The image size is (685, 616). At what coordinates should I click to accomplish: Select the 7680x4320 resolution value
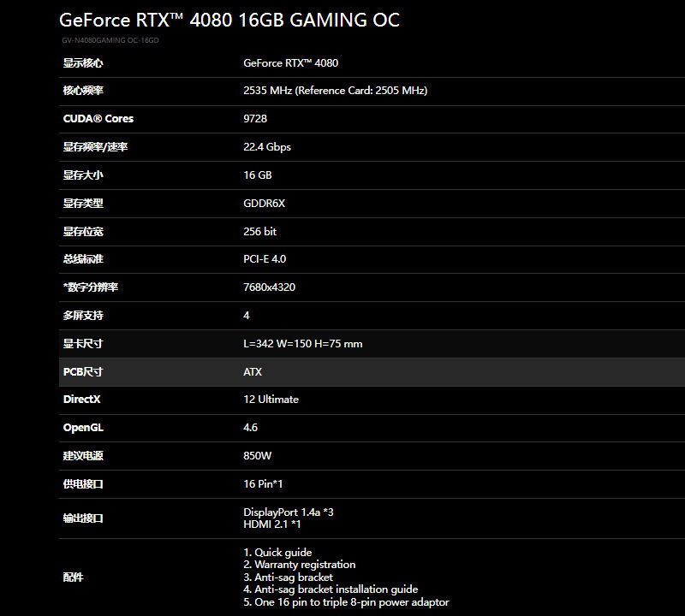pos(269,287)
